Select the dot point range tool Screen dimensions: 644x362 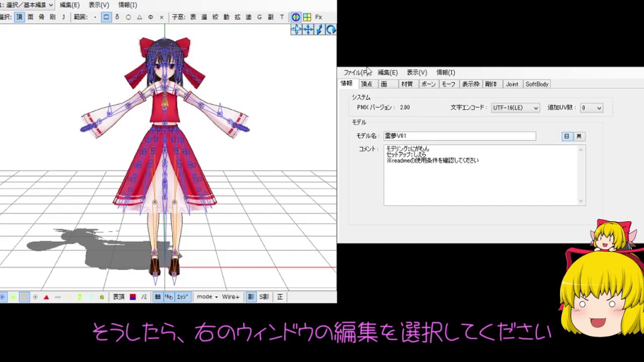click(95, 17)
